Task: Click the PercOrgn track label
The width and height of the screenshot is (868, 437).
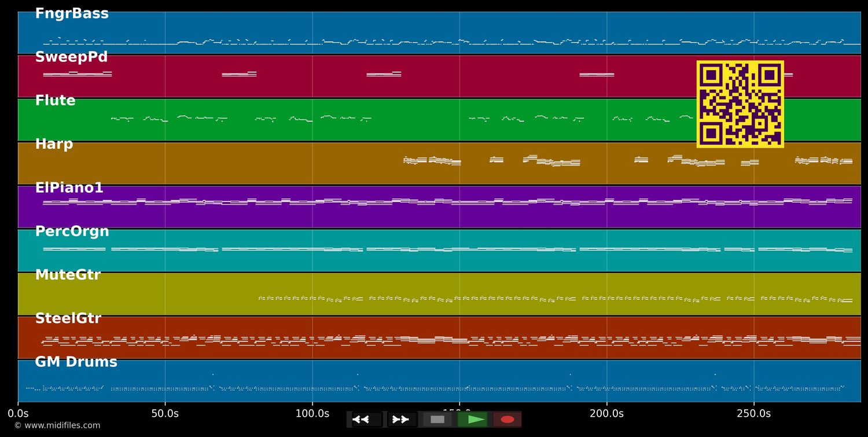Action: [72, 232]
